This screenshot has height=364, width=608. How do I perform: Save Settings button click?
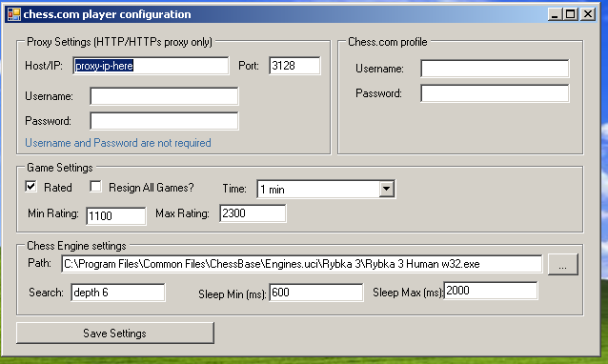pos(114,333)
